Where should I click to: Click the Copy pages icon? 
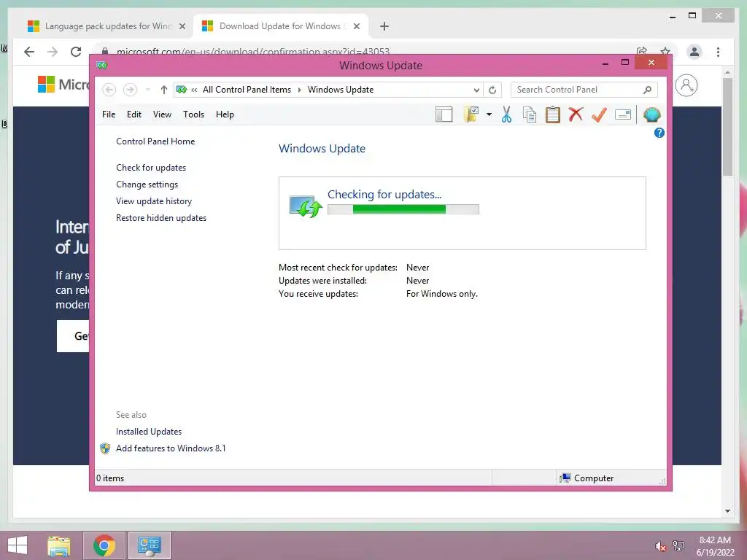[x=530, y=114]
